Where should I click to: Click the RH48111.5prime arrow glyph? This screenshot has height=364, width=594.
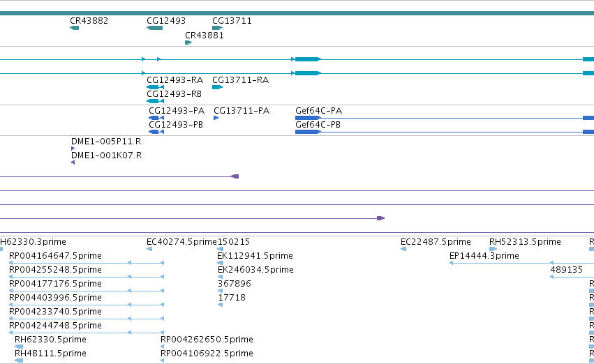click(19, 361)
